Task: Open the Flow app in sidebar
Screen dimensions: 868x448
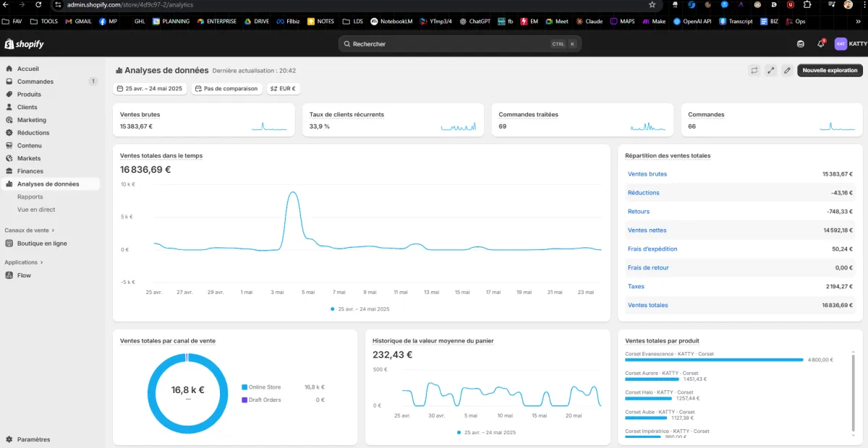Action: 24,275
